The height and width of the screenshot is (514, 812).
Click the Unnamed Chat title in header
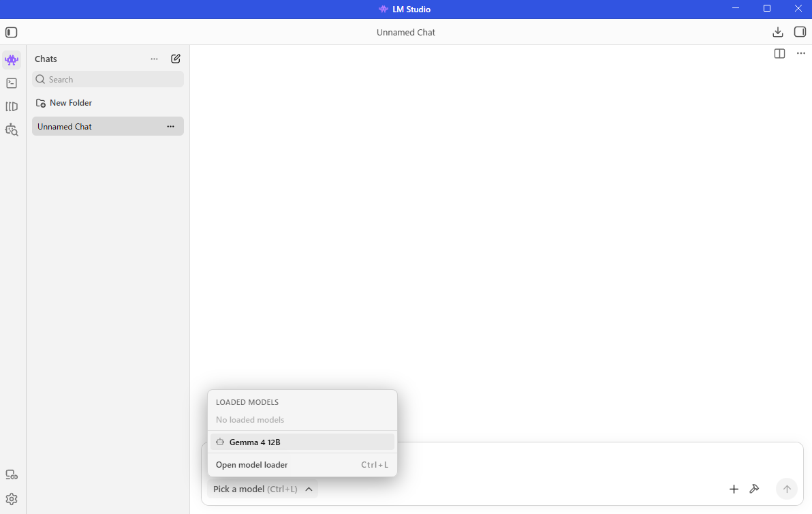406,32
